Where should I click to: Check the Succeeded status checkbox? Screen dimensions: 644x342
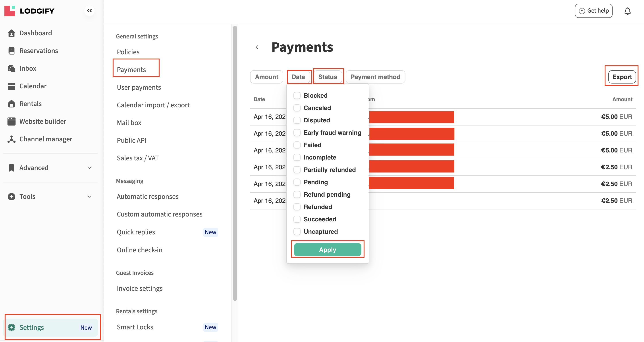click(297, 219)
